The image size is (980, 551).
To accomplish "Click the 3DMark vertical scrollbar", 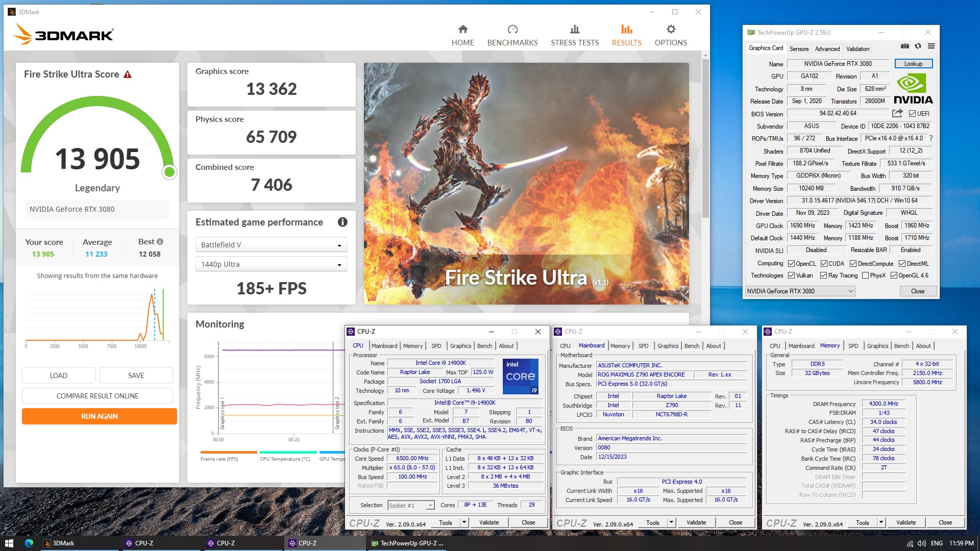I will tap(705, 139).
